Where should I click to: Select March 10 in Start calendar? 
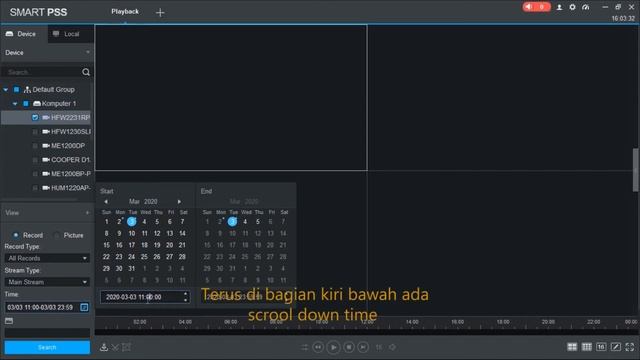(x=131, y=233)
